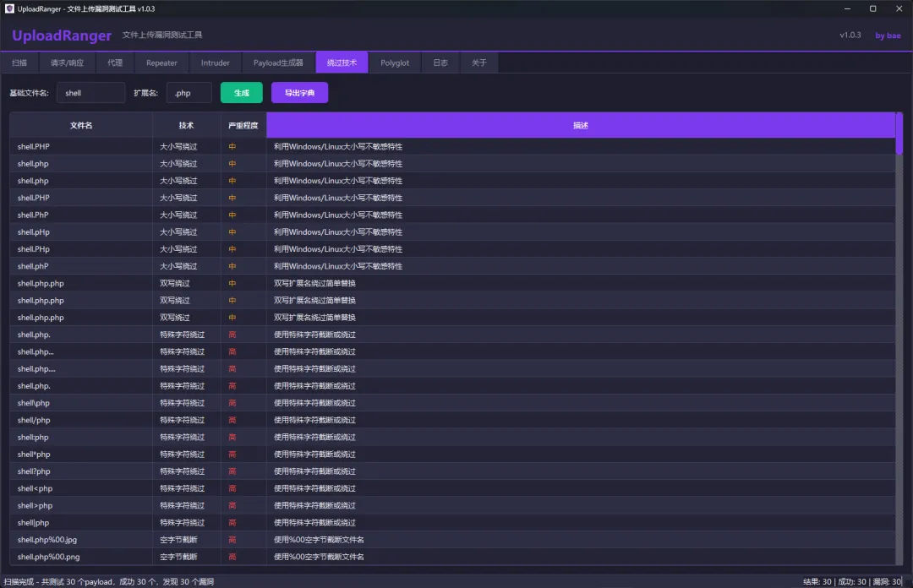Select the shell.php%00.jpg row
This screenshot has width=913, height=588.
pos(452,540)
